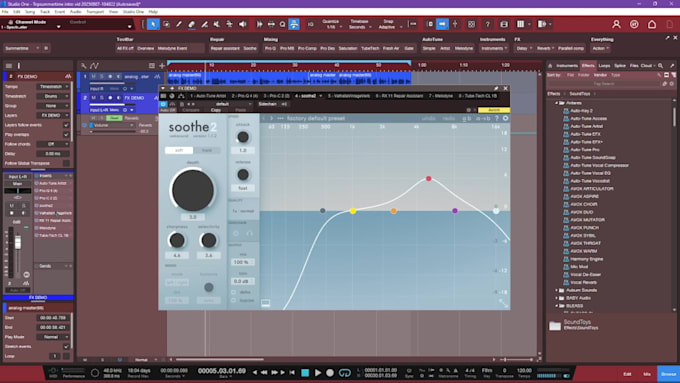Image resolution: width=680 pixels, height=383 pixels.
Task: Toggle Follow Global Transpose checkbox
Action: tap(66, 163)
